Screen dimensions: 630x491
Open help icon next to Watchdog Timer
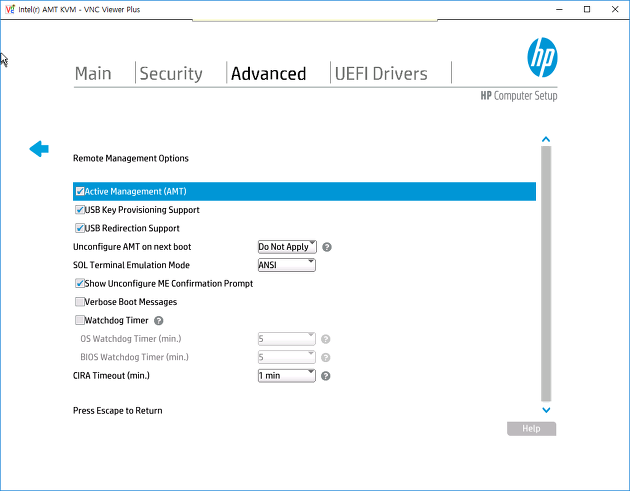tap(159, 321)
